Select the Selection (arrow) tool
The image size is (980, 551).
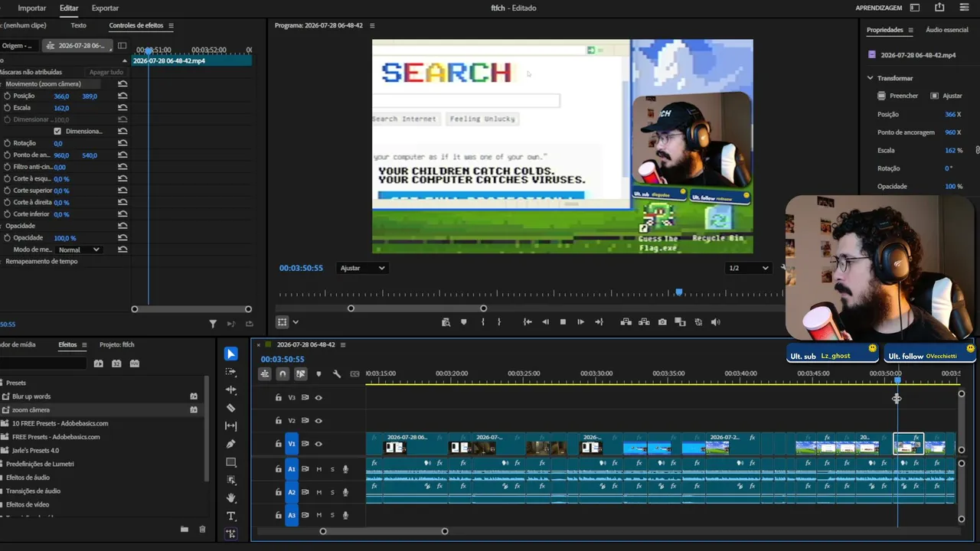click(x=231, y=354)
